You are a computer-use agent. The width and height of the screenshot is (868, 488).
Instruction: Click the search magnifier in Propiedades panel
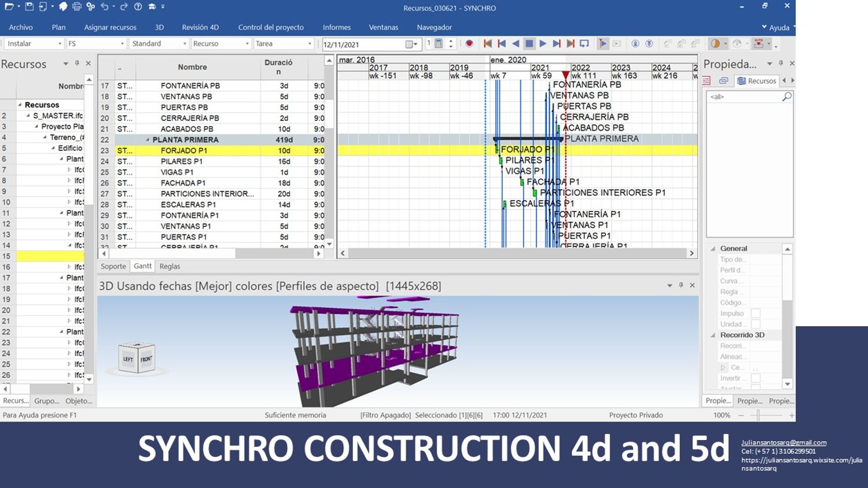point(786,97)
